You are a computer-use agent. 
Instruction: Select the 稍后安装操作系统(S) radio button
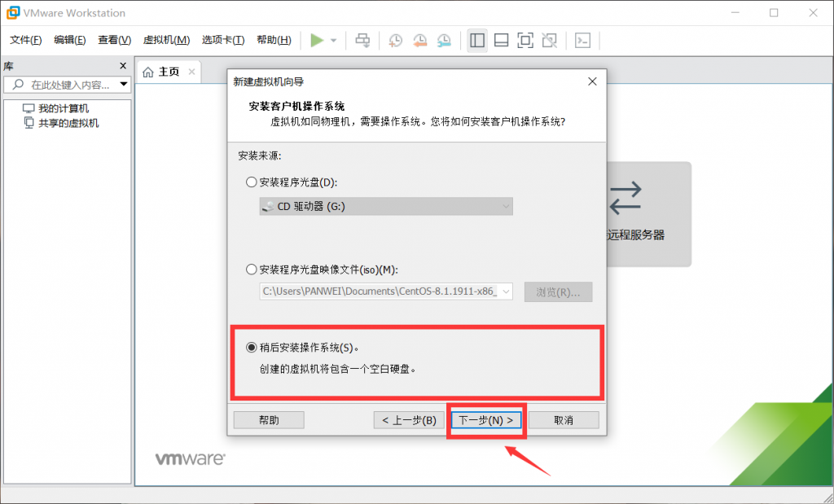coord(251,348)
